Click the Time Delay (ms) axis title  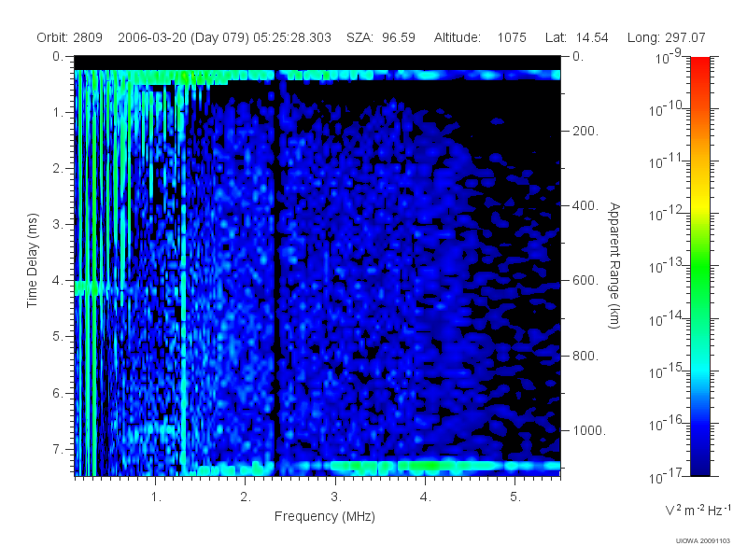pos(32,260)
